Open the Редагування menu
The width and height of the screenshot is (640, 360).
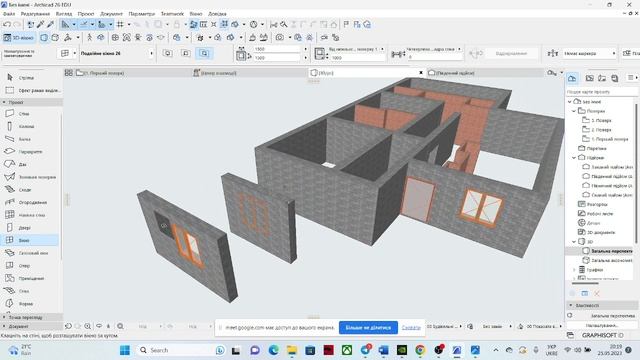pos(35,14)
